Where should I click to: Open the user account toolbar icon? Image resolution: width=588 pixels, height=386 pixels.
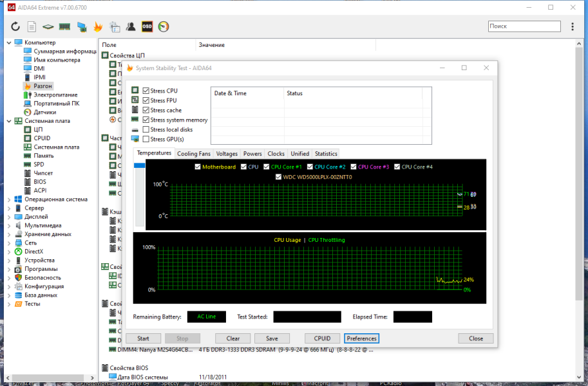(x=131, y=26)
